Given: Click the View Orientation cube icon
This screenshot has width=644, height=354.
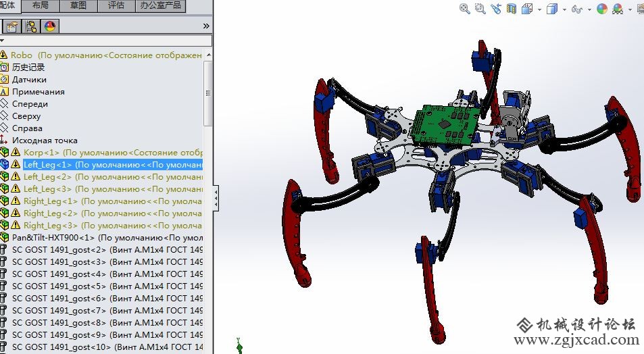Looking at the screenshot, I should (x=527, y=9).
